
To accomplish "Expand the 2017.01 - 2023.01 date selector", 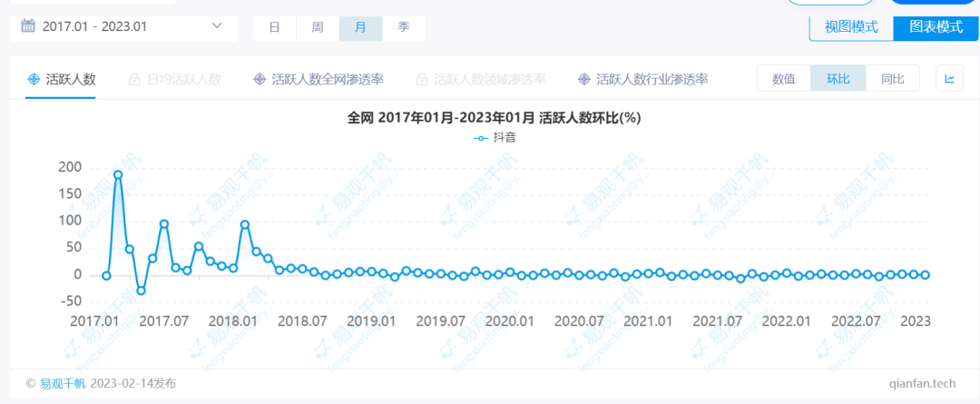I will [x=95, y=26].
